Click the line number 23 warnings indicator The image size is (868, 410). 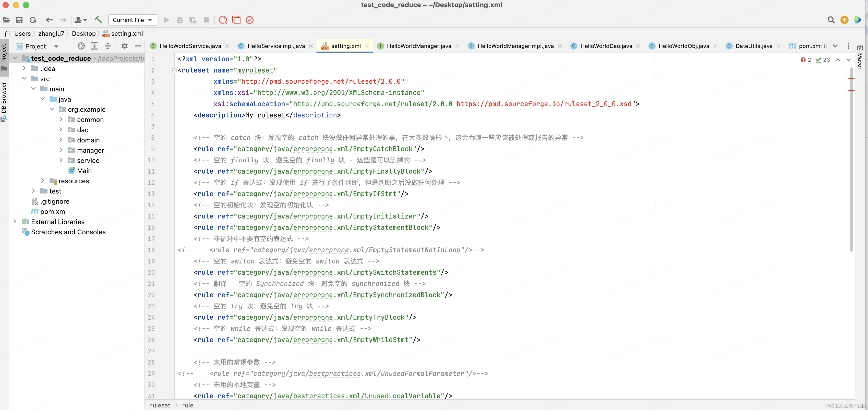[x=824, y=59]
